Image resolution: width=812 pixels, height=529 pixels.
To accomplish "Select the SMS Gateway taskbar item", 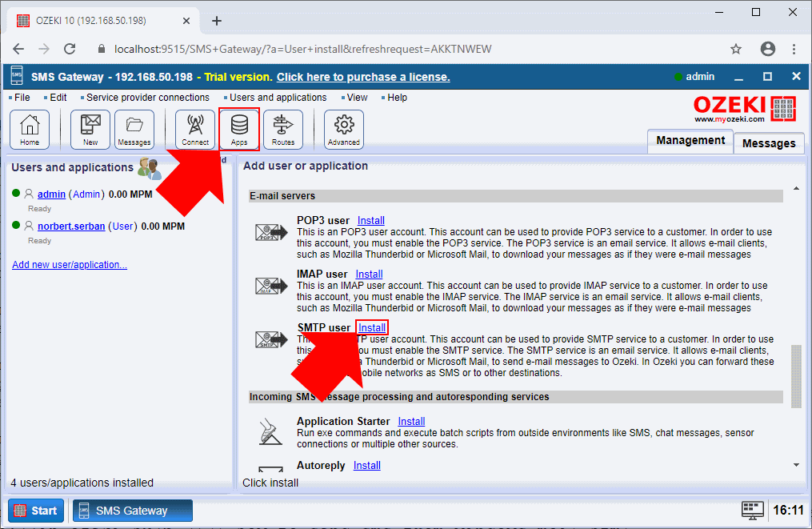I will click(133, 511).
